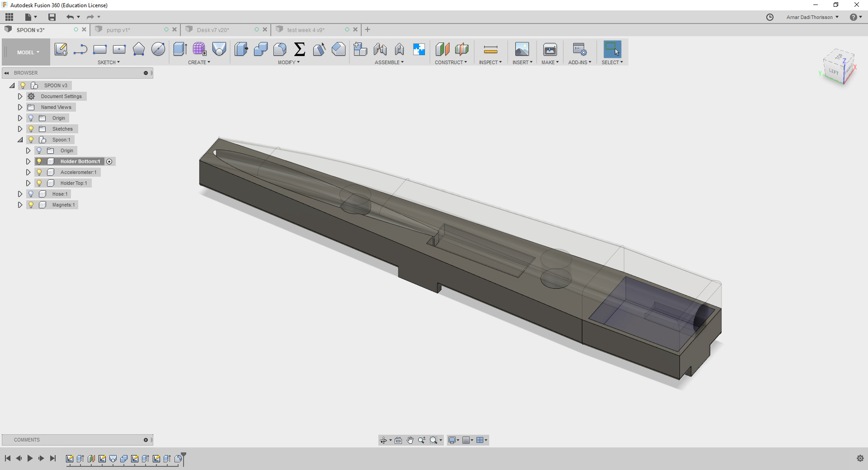Toggle the Accelerometer:1 visibility lightbulb

39,172
